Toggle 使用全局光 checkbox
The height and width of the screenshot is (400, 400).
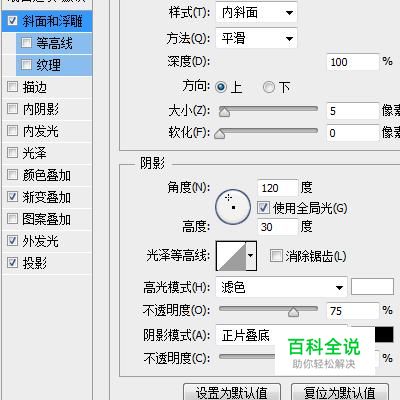263,208
